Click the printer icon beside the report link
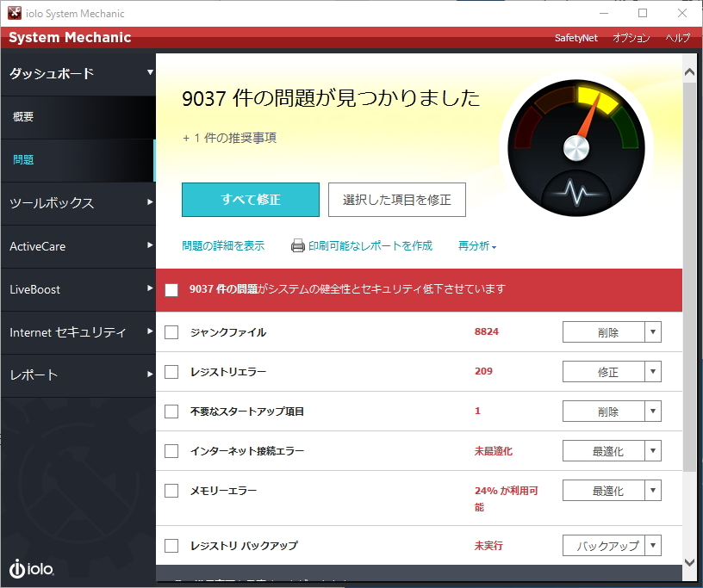The image size is (703, 588). [298, 245]
